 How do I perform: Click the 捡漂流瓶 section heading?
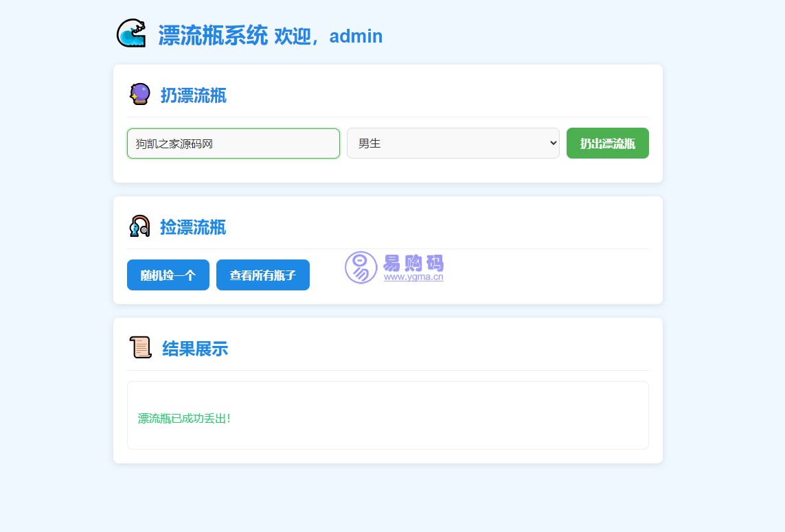pos(193,227)
